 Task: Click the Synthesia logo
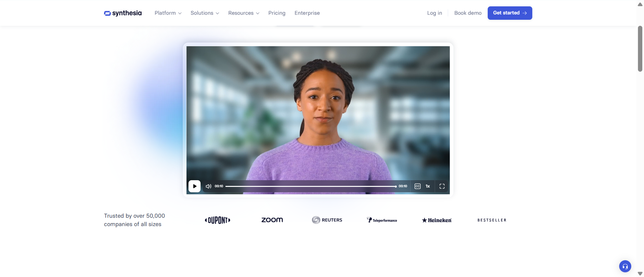tap(123, 13)
